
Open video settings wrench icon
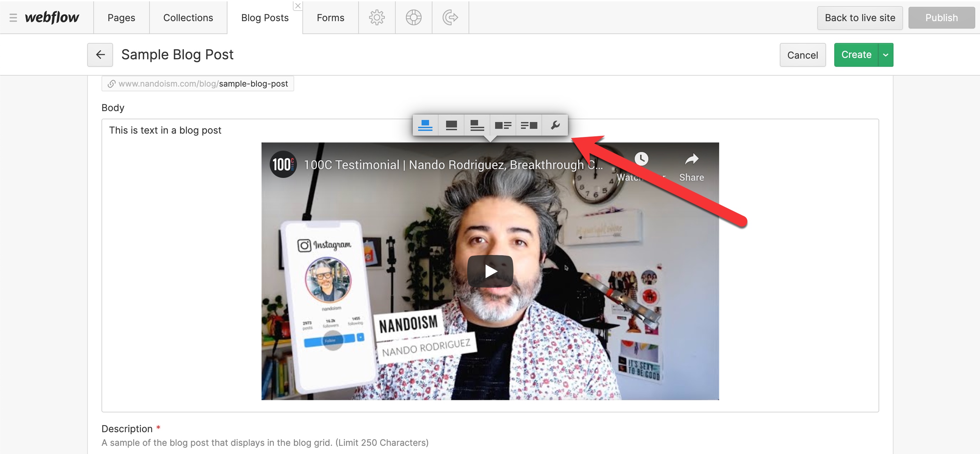click(x=555, y=125)
